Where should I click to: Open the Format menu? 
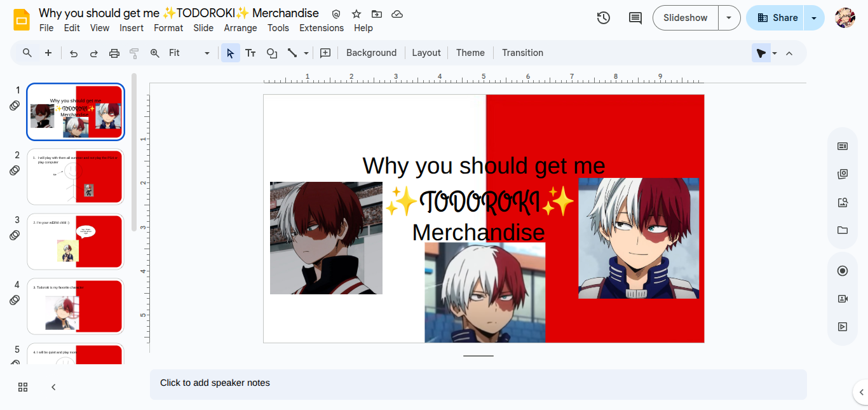(x=168, y=28)
